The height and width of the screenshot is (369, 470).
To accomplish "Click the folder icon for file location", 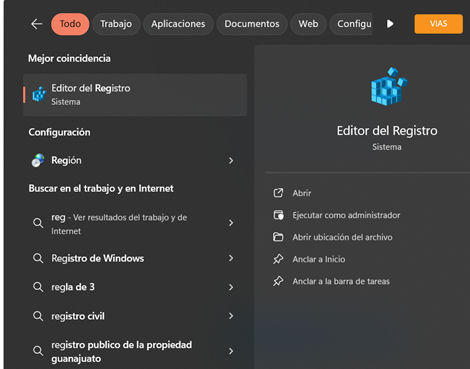I will (x=278, y=237).
